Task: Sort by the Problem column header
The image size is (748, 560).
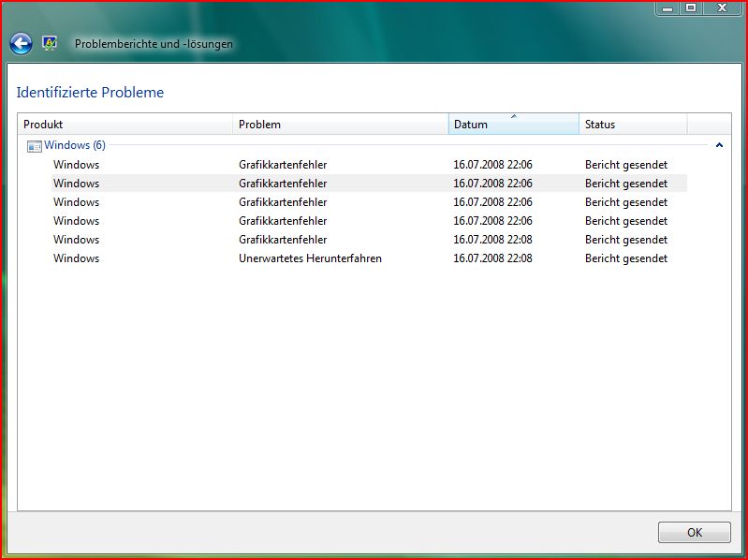Action: point(341,125)
